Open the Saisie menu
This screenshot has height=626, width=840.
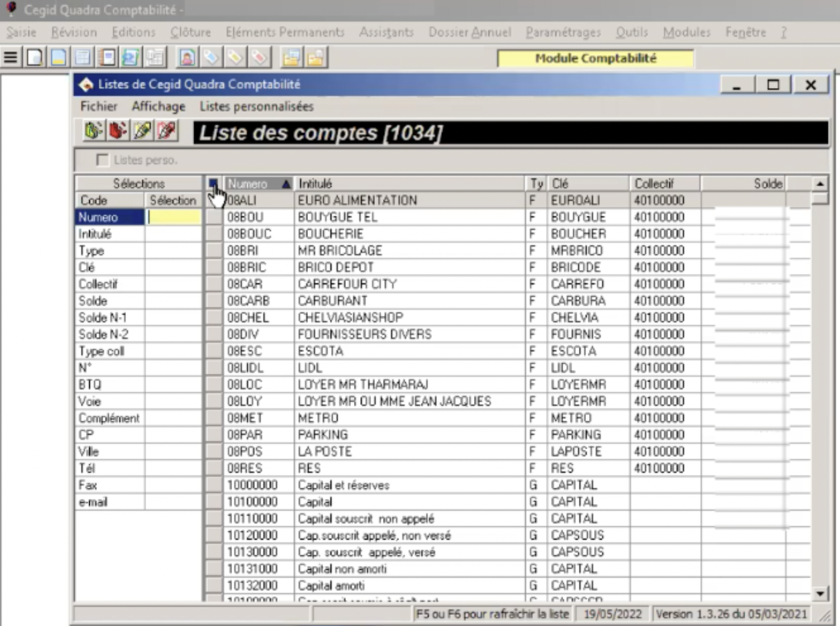tap(21, 32)
